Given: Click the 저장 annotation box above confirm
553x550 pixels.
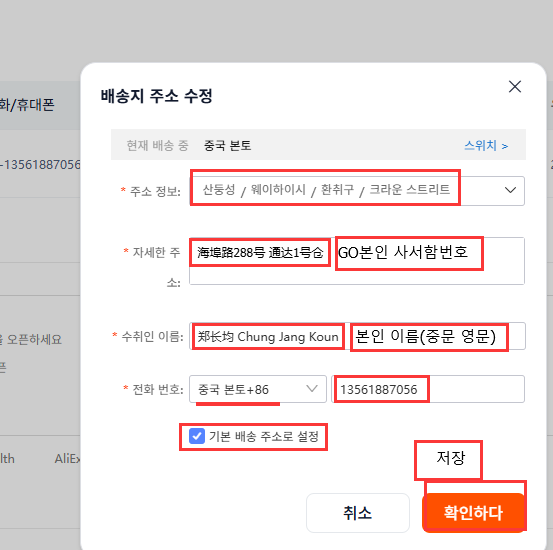Looking at the screenshot, I should (x=448, y=460).
